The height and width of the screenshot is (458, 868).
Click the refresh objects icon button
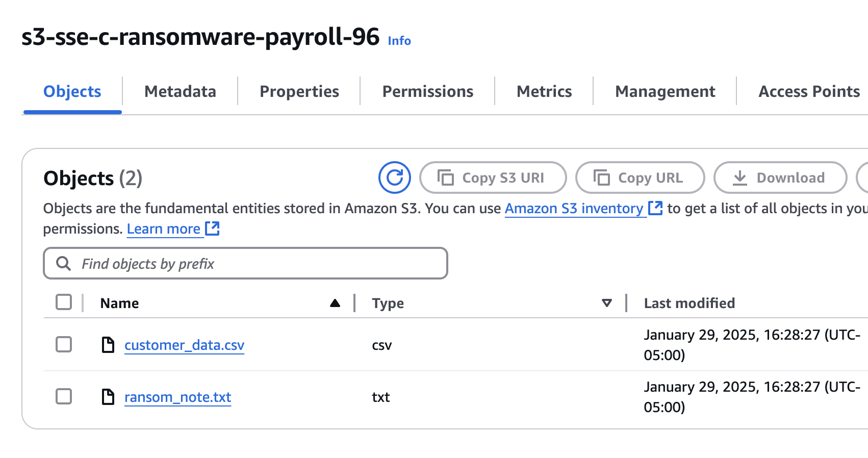click(394, 177)
